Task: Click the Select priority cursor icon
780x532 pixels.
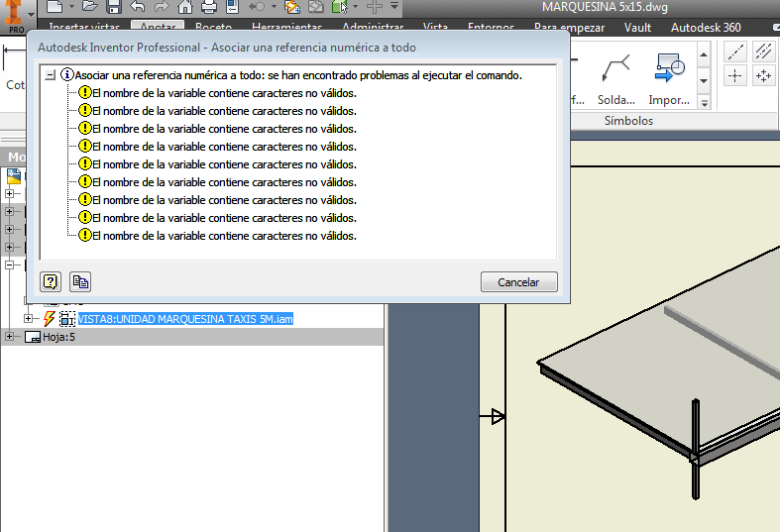Action: tap(340, 7)
